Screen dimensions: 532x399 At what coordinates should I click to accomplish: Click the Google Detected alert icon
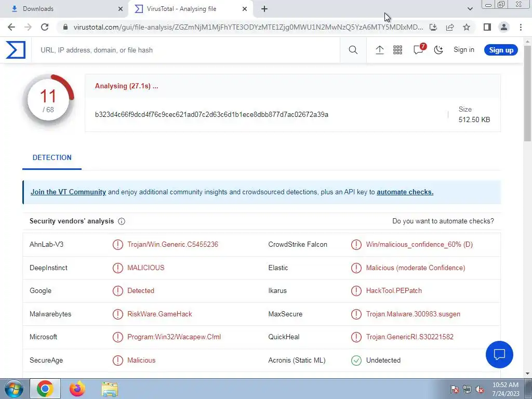click(x=118, y=291)
